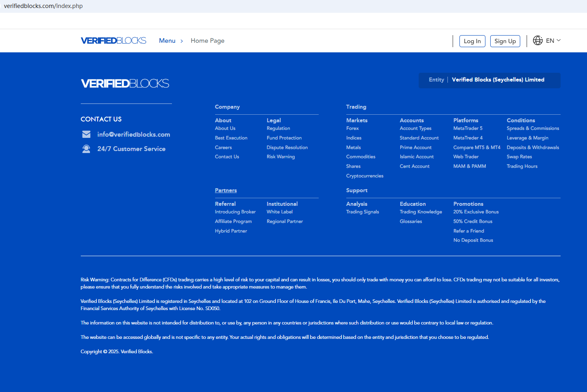Open the info@verifiedblocks.com email link
Viewport: 587px width, 392px height.
[x=134, y=135]
